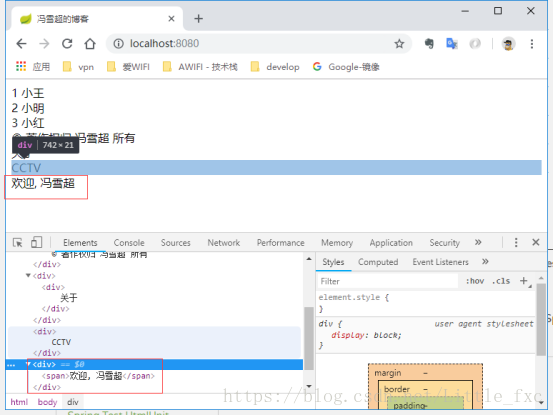554x416 pixels.
Task: Close the 冯雪超的博客 tab
Action: (171, 18)
